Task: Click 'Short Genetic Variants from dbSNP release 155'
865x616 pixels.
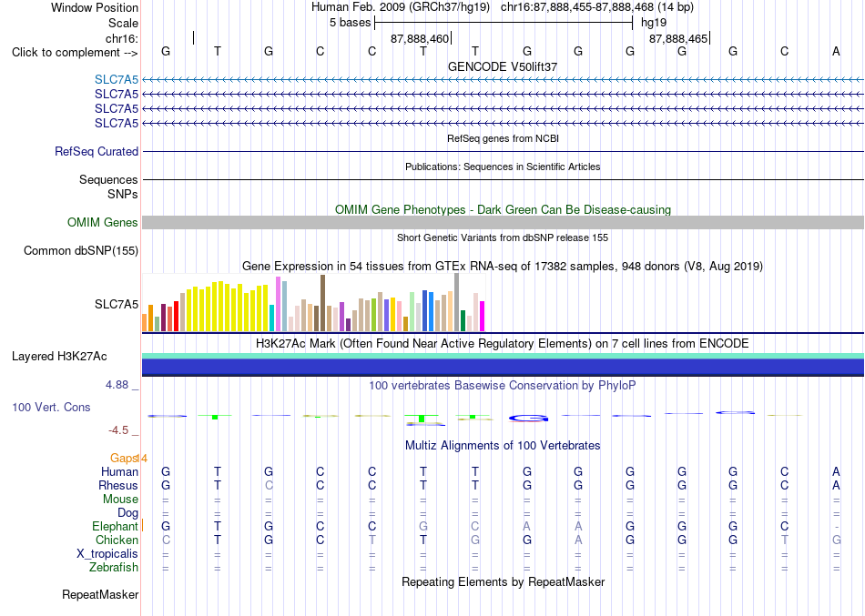Action: coord(503,237)
